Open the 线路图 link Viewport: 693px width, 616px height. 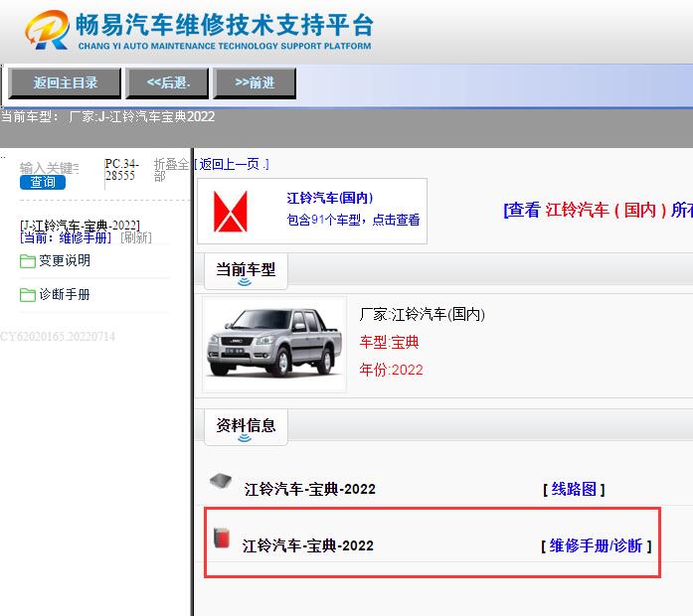point(574,489)
